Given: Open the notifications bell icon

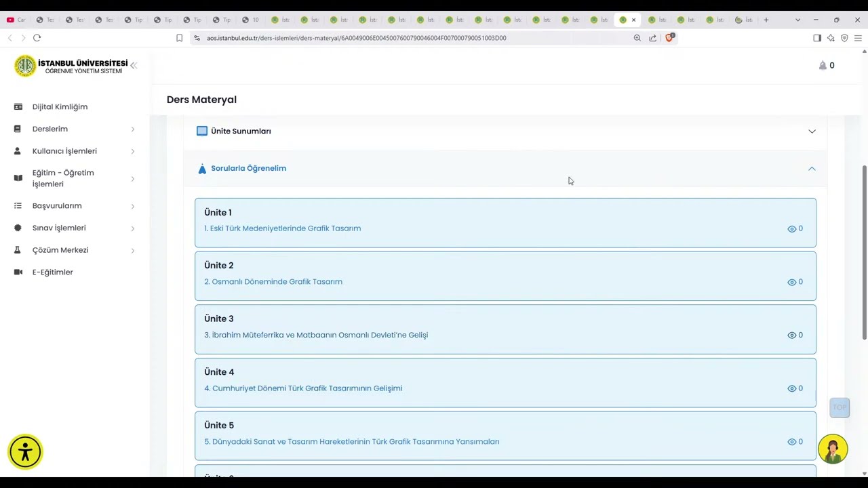Looking at the screenshot, I should coord(823,65).
